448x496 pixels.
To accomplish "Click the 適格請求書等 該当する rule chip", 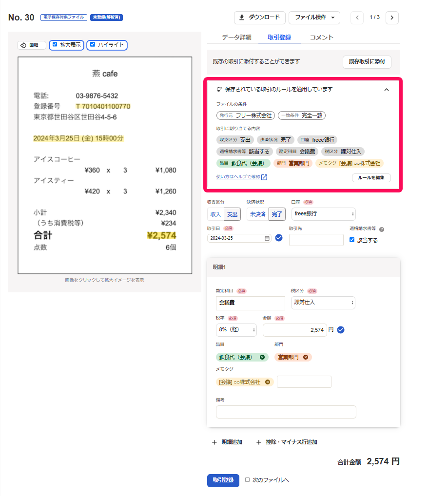I will tap(245, 152).
